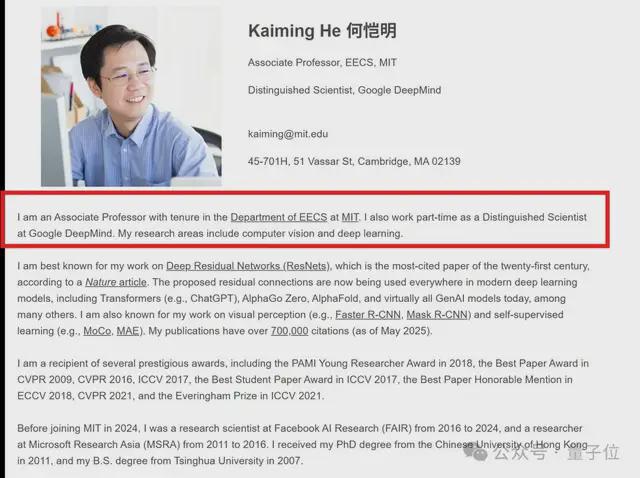
Task: Follow the MAE paper link
Action: pyautogui.click(x=128, y=331)
